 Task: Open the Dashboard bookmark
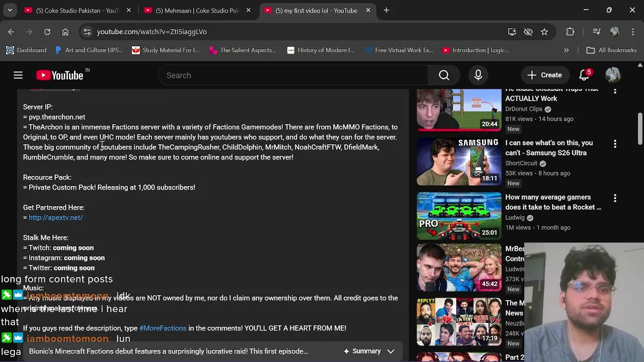click(x=26, y=50)
